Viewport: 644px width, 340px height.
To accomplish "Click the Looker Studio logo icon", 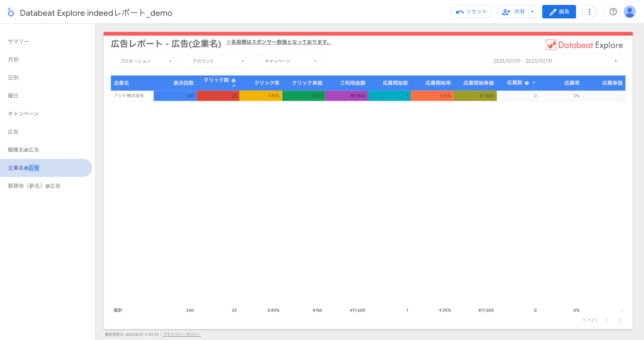I will [11, 12].
